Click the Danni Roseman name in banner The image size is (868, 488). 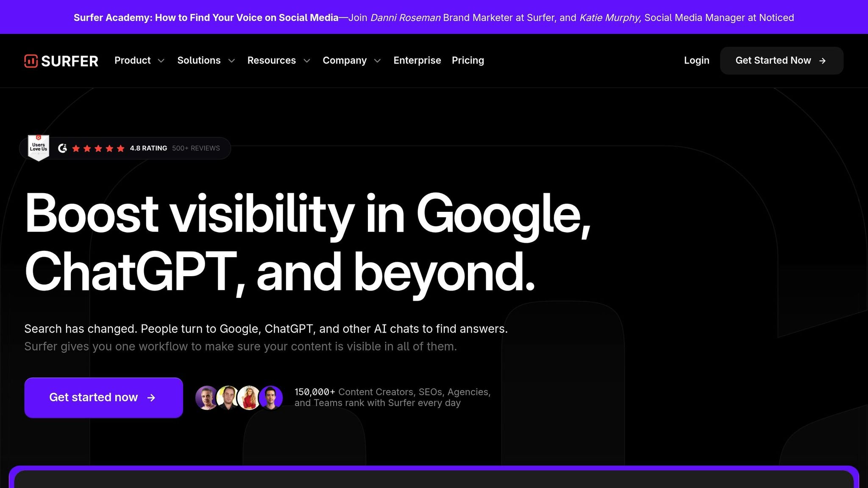(x=405, y=18)
